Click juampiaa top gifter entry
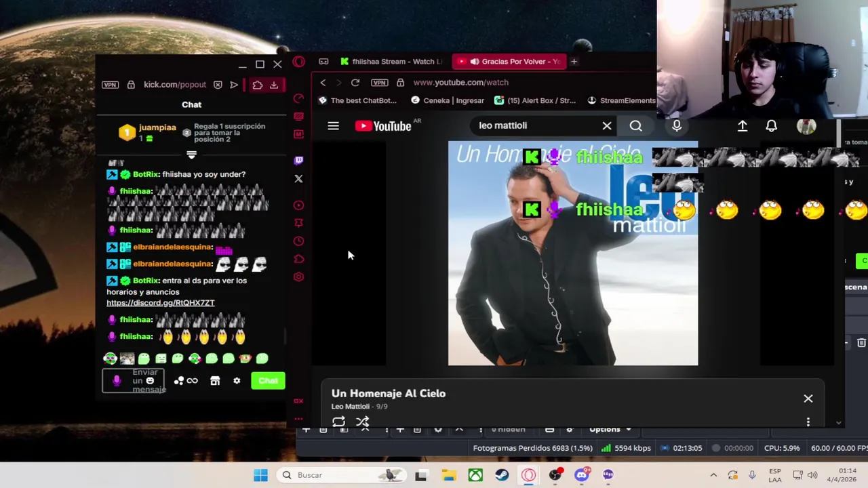This screenshot has height=488, width=868. tap(148, 132)
